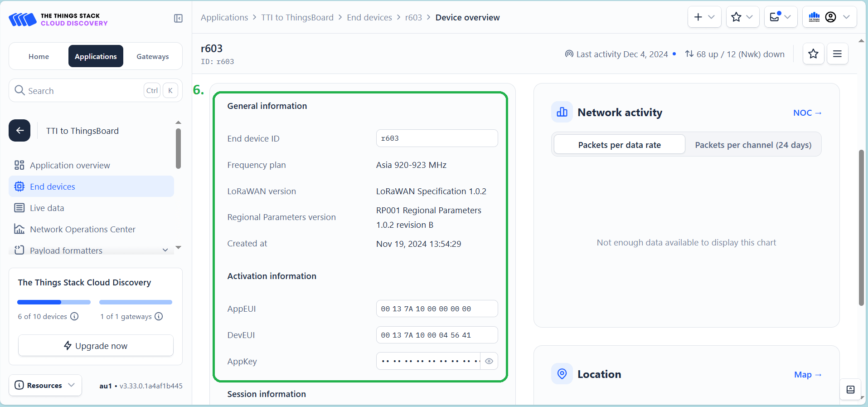868x407 pixels.
Task: Click the search magnifier icon
Action: click(19, 90)
